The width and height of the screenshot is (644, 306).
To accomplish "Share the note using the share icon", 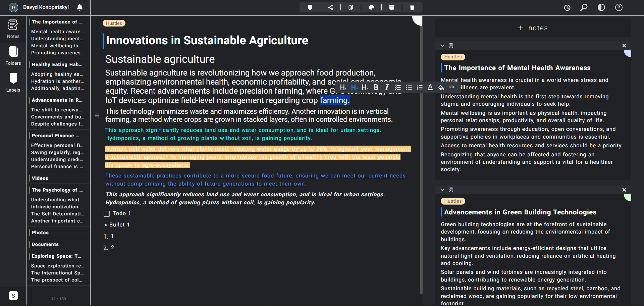I will point(330,7).
